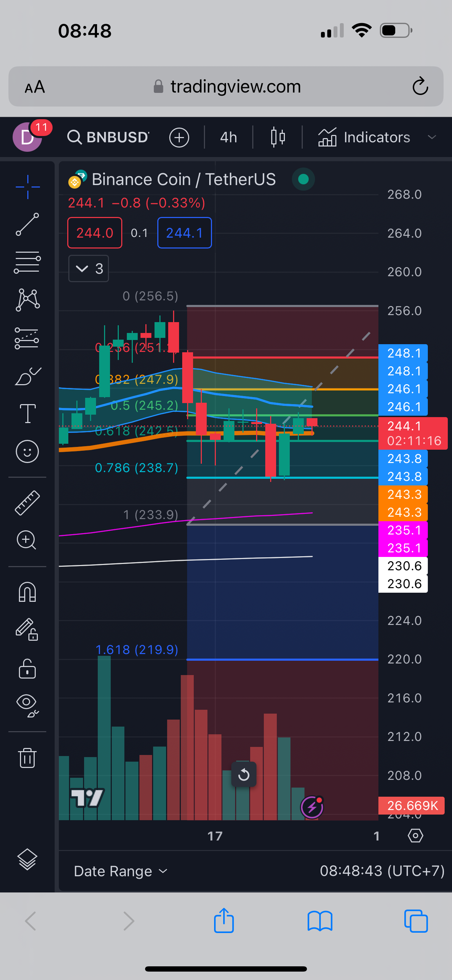
Task: Click the buy price 244.1 button
Action: [x=185, y=233]
